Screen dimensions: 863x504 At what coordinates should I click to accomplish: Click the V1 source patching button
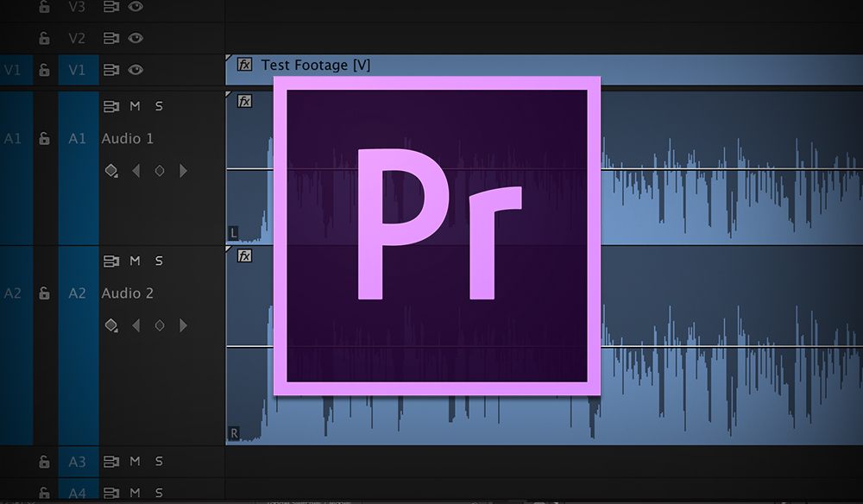[x=13, y=69]
